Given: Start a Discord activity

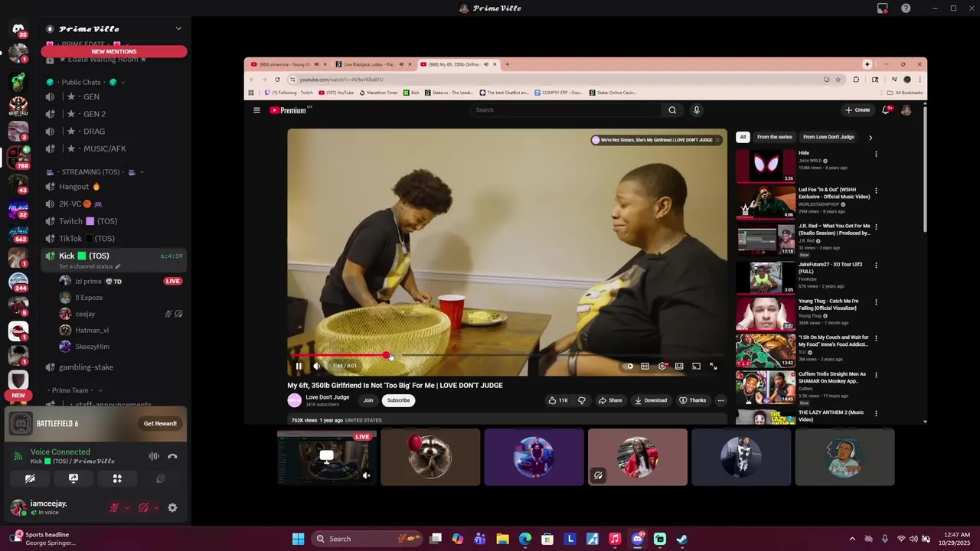Looking at the screenshot, I should (117, 478).
